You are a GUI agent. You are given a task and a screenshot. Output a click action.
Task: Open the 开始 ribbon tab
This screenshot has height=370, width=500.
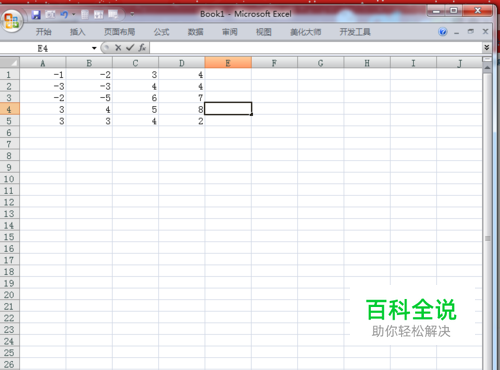click(x=44, y=32)
